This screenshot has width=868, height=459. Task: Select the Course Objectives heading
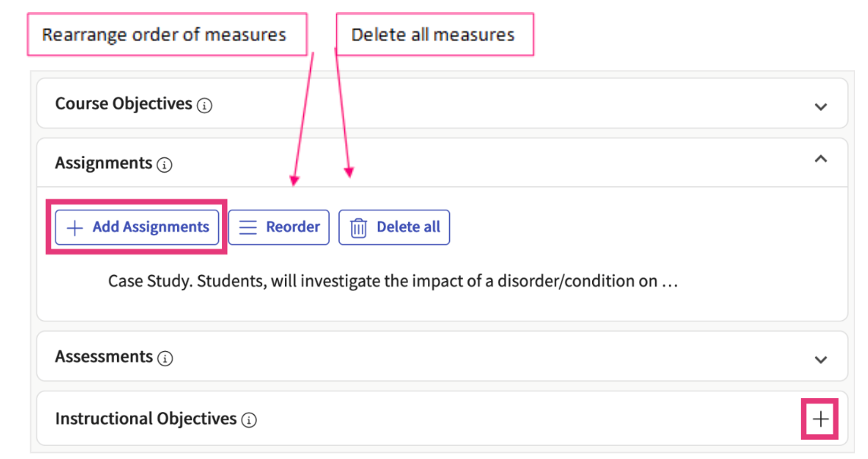coord(123,104)
